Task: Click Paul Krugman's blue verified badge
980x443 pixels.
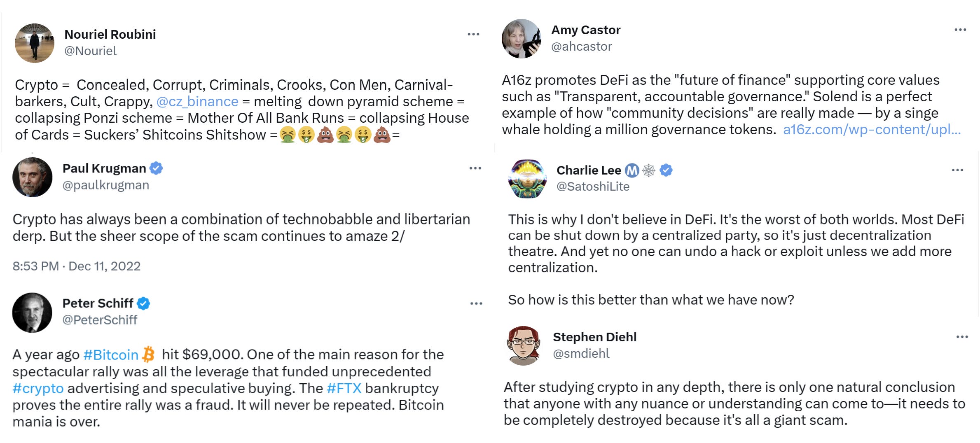Action: (x=156, y=168)
